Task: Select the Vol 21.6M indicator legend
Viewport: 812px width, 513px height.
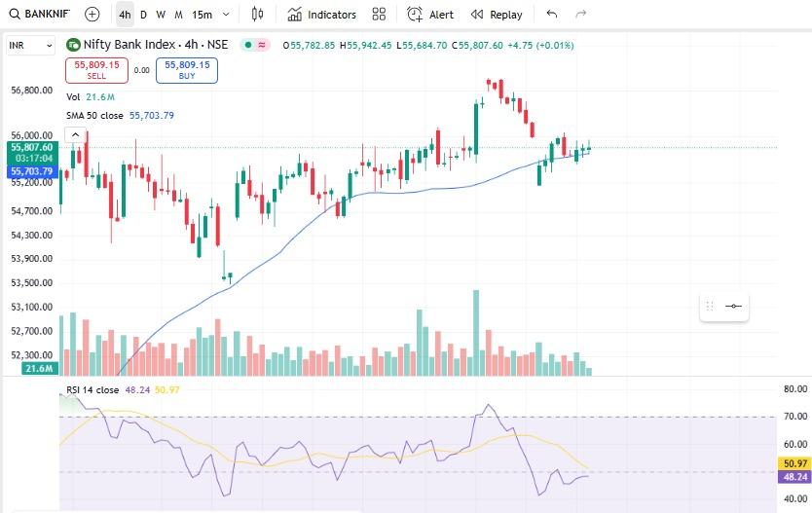Action: coord(91,96)
